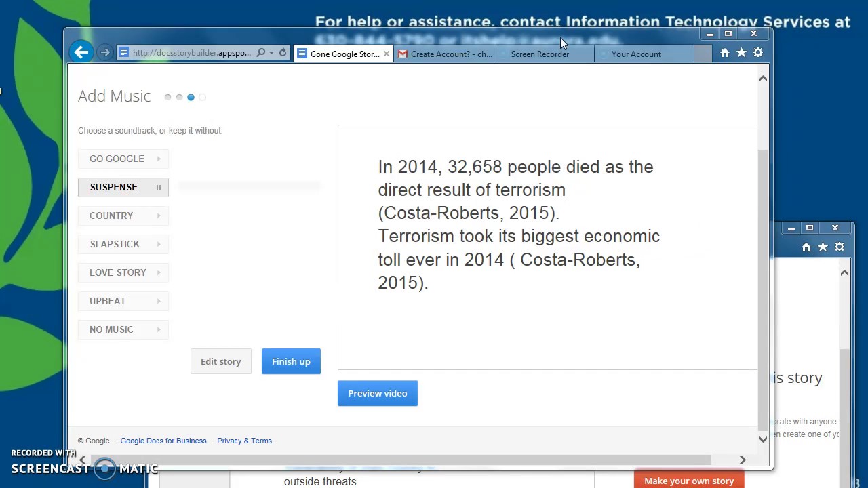
Task: Play the SLAPSTICK track arrow
Action: click(x=159, y=244)
